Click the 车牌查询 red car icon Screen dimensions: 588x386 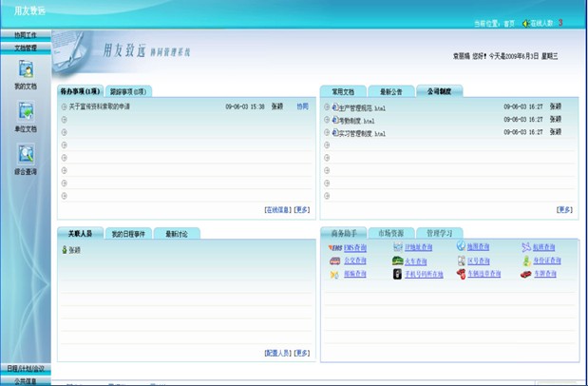(x=525, y=275)
